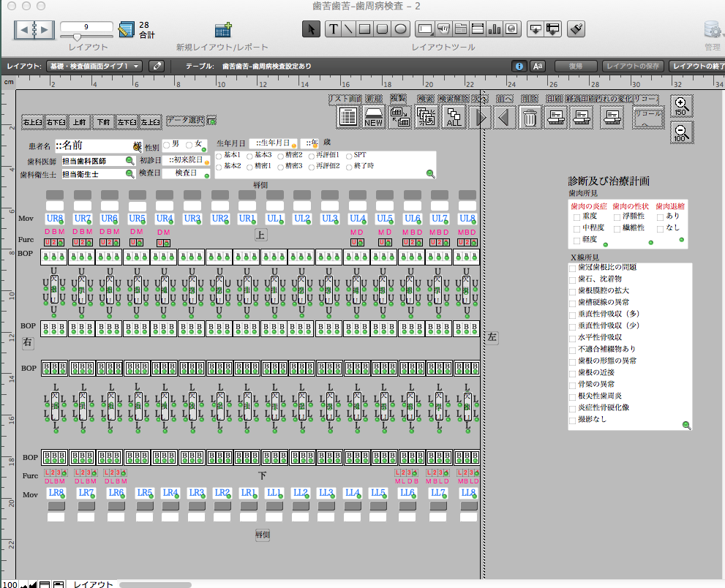Click the layout book navigation icon
725x588 pixels.
pyautogui.click(x=34, y=30)
